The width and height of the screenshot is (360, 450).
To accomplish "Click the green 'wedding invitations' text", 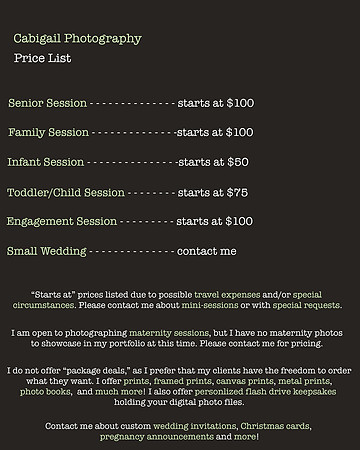I will tap(195, 426).
